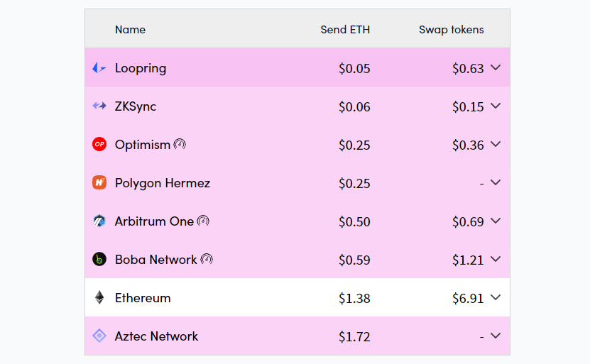
Task: Click the ZKSync arrows icon
Action: pos(99,106)
